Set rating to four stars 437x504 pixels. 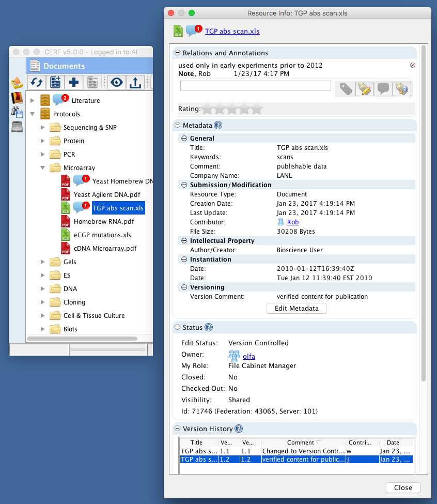coord(244,109)
